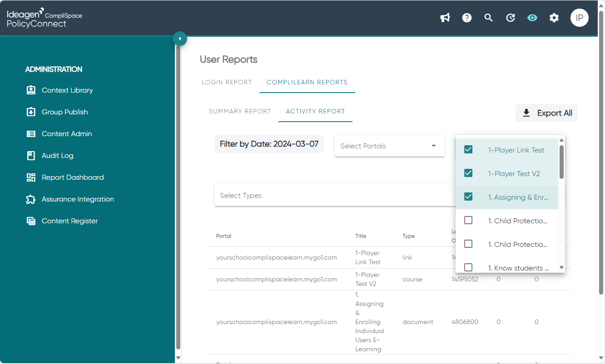Click portal URL in the link row
Viewport: 605px width, 364px height.
point(277,257)
